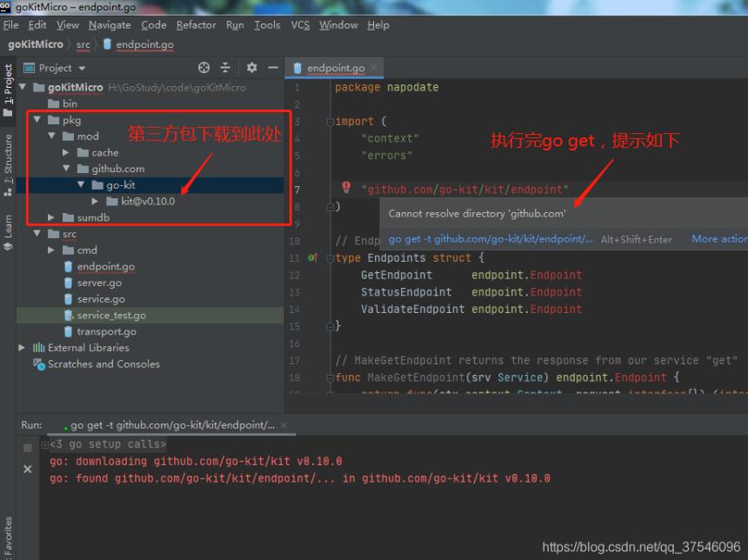Apply the go get -t quick fix
Viewport: 748px width, 560px height.
pos(491,239)
